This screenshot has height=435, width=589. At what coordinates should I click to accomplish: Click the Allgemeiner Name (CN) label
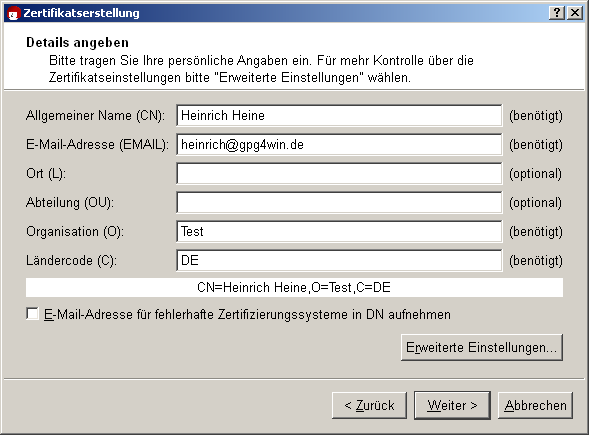95,115
